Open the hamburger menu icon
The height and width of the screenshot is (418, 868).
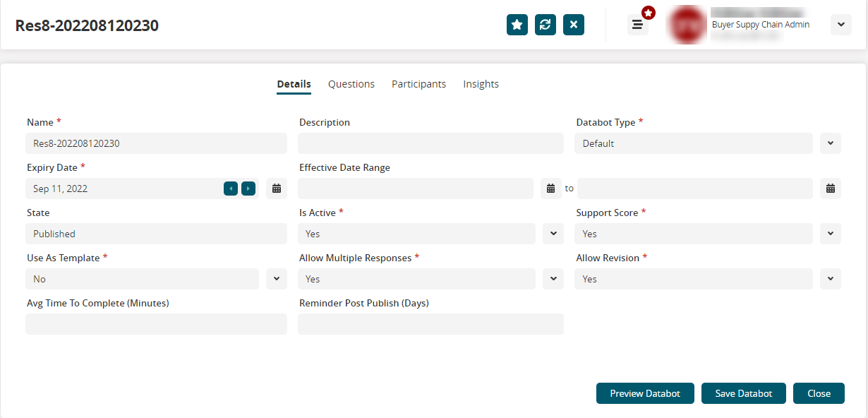tap(637, 25)
